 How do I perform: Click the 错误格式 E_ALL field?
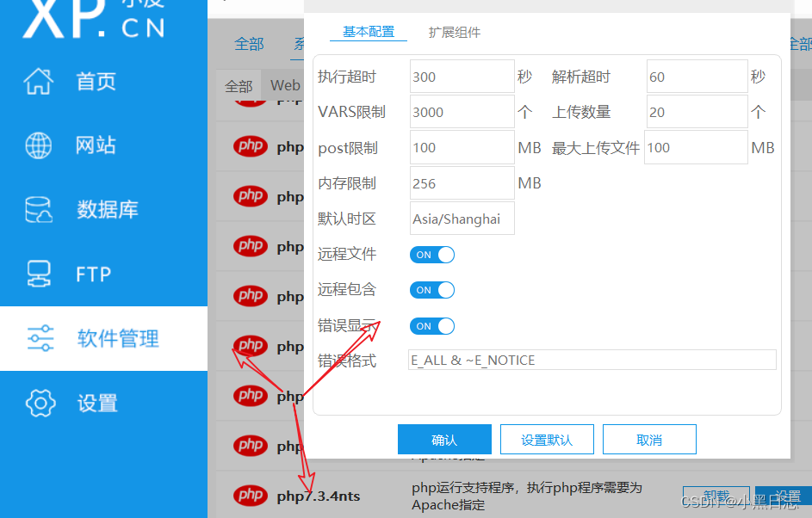pyautogui.click(x=592, y=360)
